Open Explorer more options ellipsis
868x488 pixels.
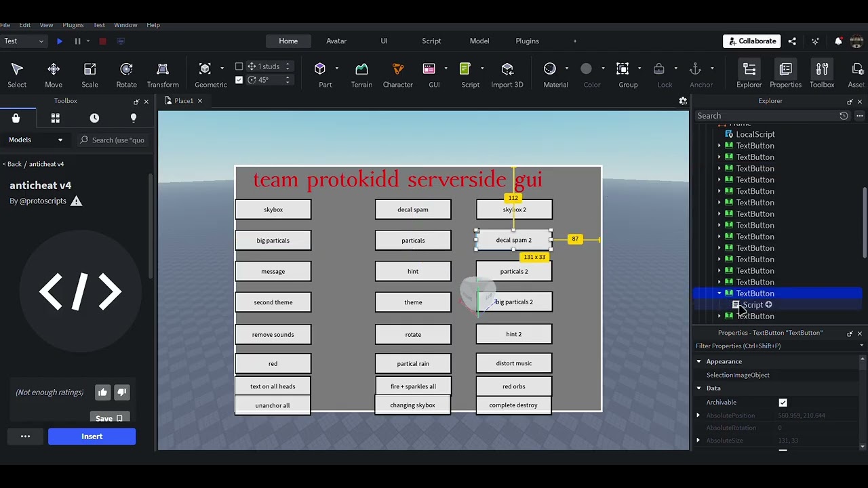pos(859,116)
